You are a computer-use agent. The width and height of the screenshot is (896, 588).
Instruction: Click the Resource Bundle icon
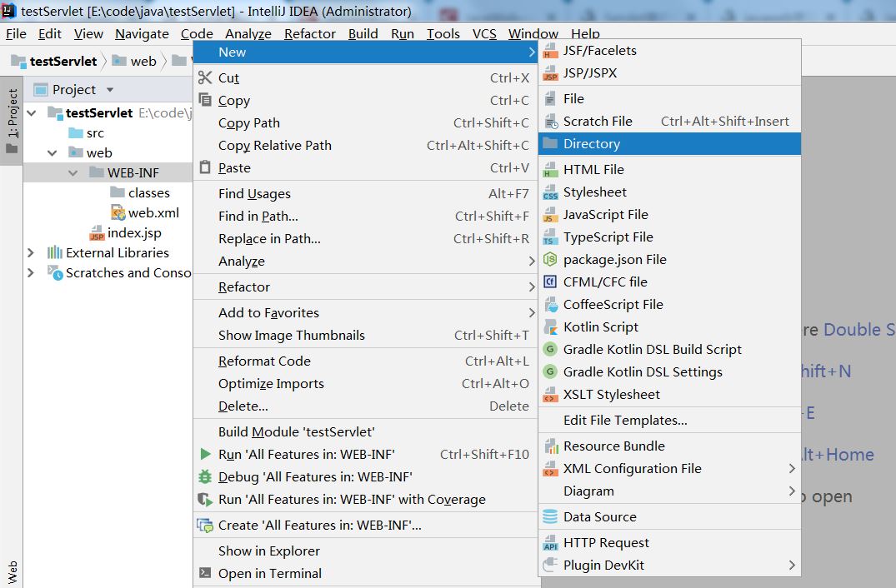point(550,446)
